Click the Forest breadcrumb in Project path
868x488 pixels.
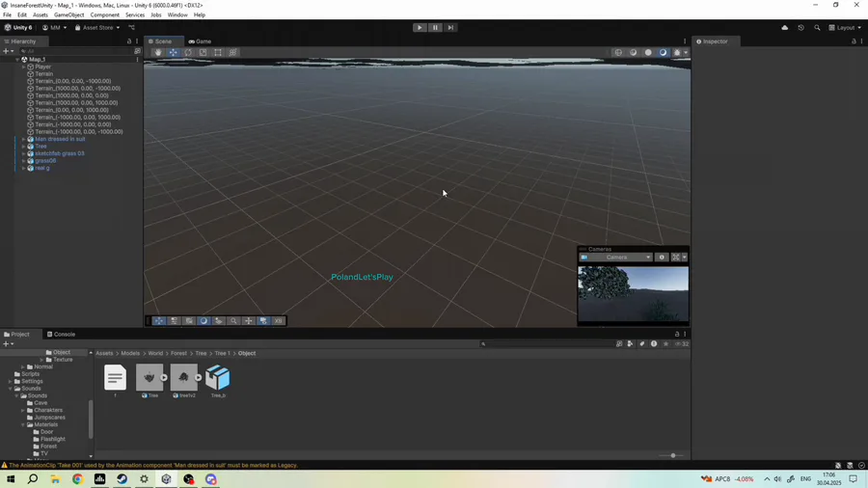[178, 354]
